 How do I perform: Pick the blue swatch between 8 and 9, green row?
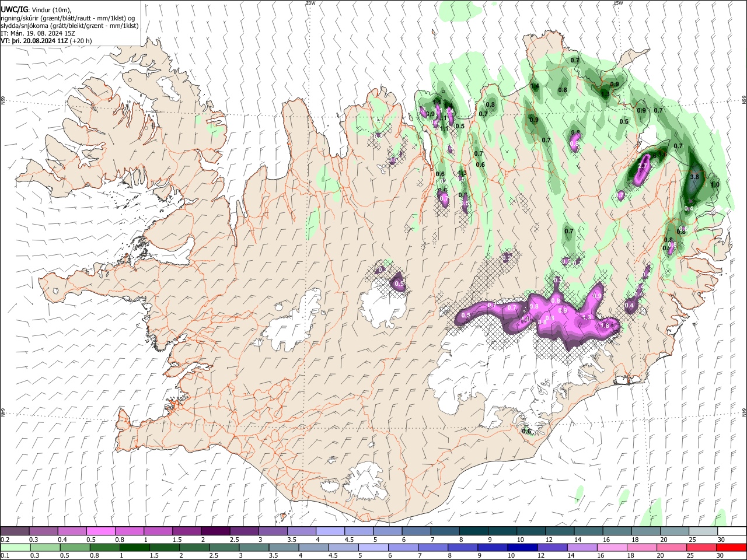(462, 547)
